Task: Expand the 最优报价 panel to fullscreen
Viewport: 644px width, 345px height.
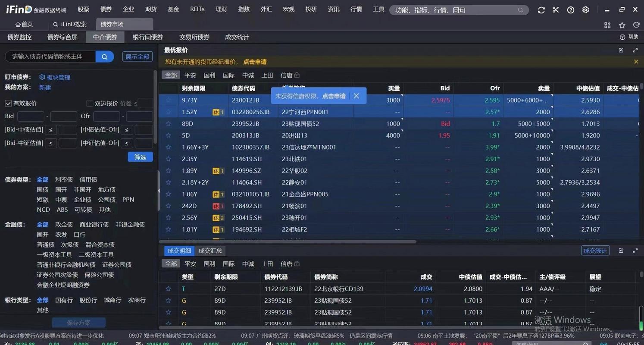Action: click(635, 50)
